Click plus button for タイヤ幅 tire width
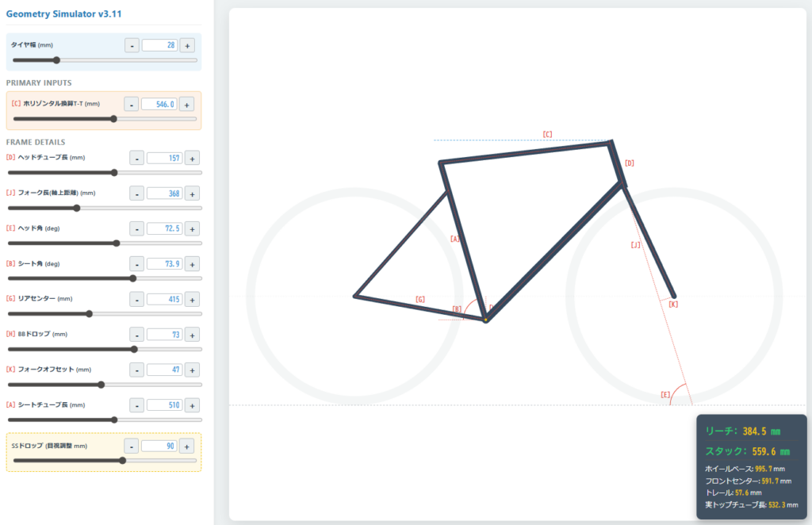 tap(187, 45)
